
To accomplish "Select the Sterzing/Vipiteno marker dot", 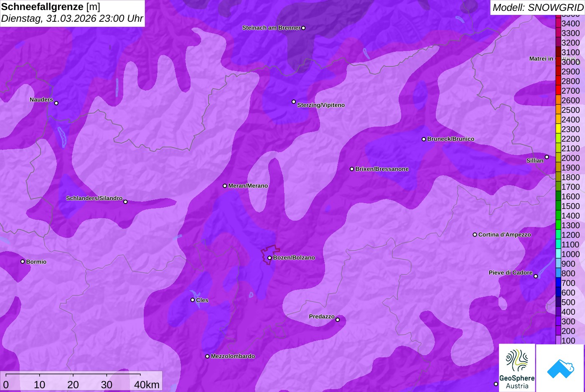I will coord(294,102).
